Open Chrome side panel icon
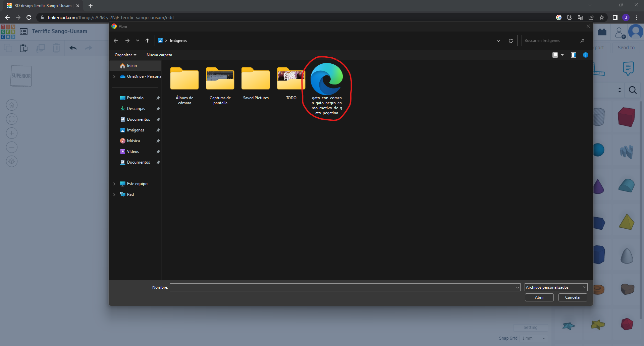 click(x=615, y=17)
